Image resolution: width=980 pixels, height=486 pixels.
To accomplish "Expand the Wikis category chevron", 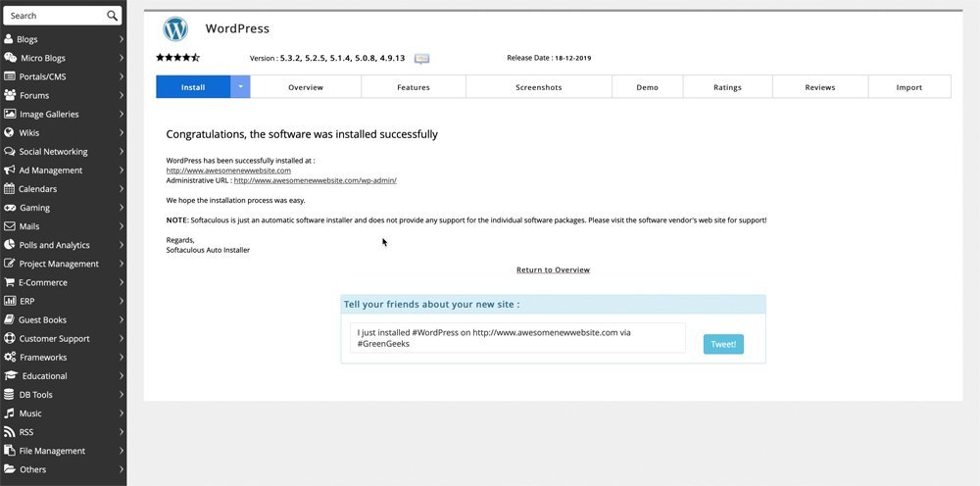I will pyautogui.click(x=121, y=132).
